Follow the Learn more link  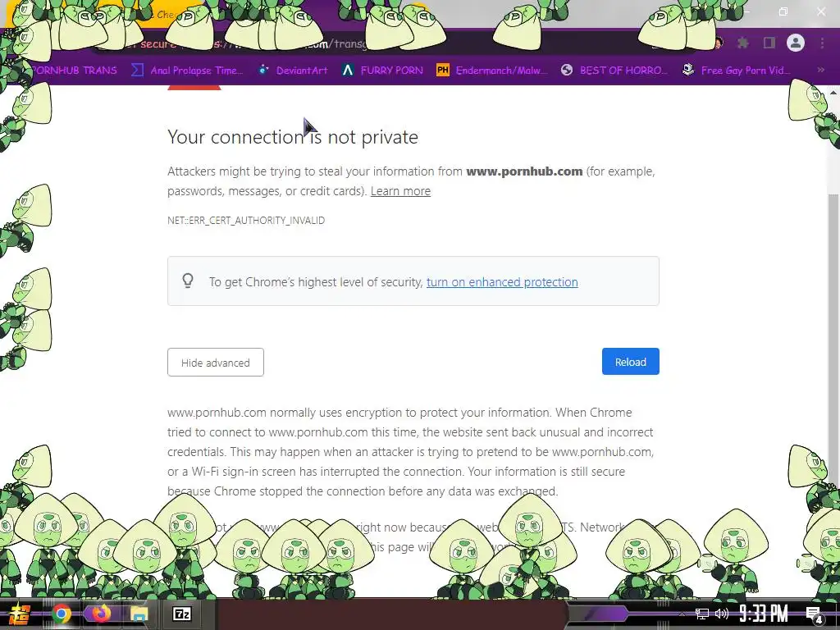[400, 191]
